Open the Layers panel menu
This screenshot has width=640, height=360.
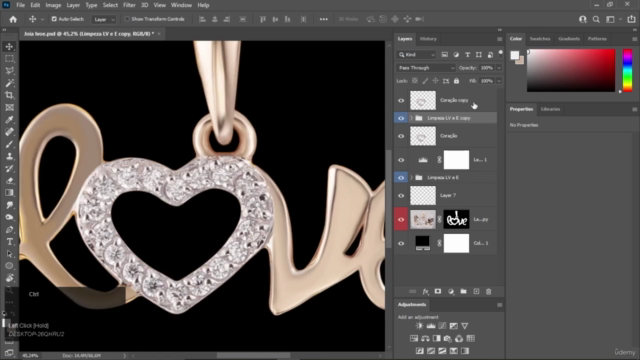click(500, 39)
